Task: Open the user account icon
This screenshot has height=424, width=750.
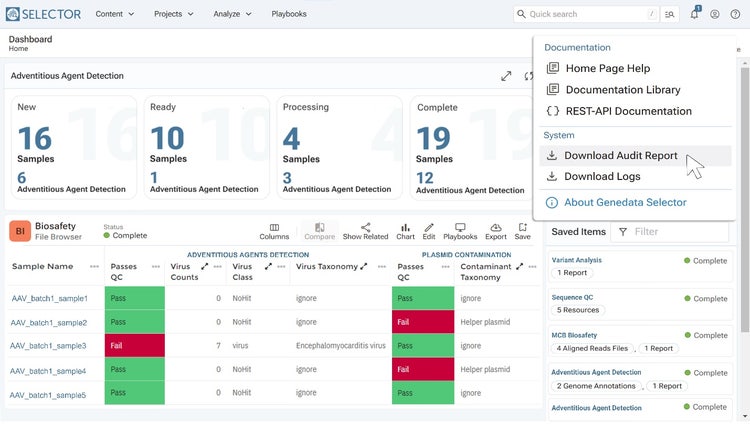Action: click(714, 14)
